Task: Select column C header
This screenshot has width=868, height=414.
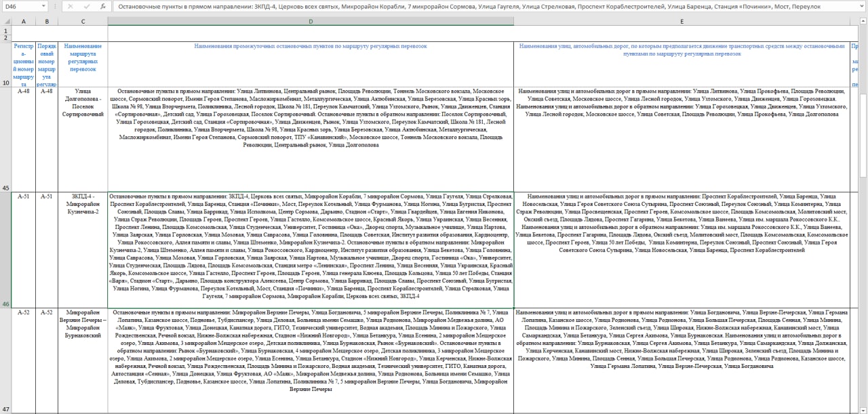Action: [83, 21]
